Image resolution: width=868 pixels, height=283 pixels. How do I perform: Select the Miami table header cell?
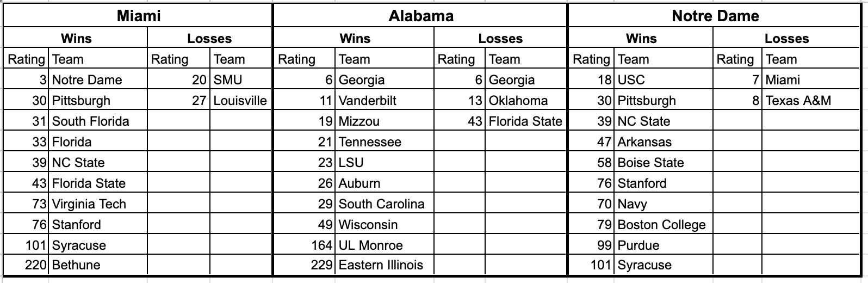point(138,16)
